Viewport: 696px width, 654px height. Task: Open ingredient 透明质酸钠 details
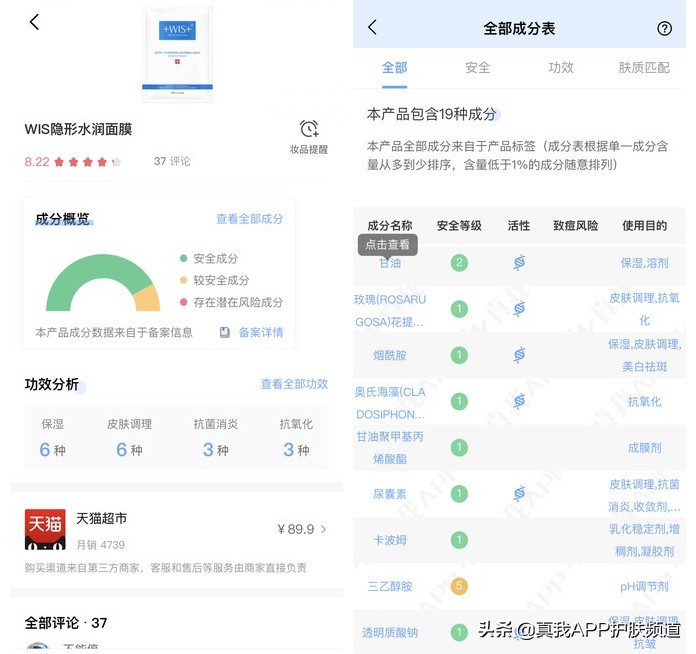[x=390, y=632]
